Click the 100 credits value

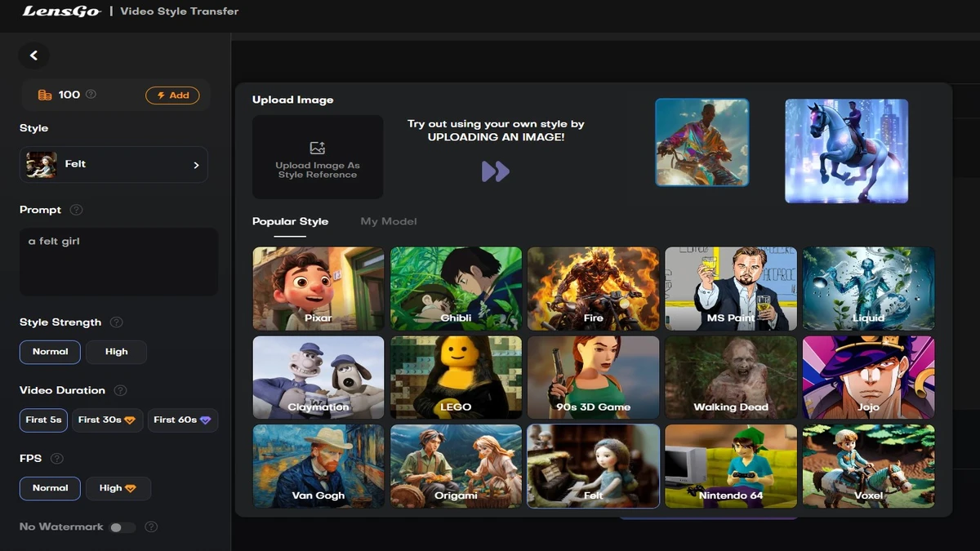pos(69,95)
